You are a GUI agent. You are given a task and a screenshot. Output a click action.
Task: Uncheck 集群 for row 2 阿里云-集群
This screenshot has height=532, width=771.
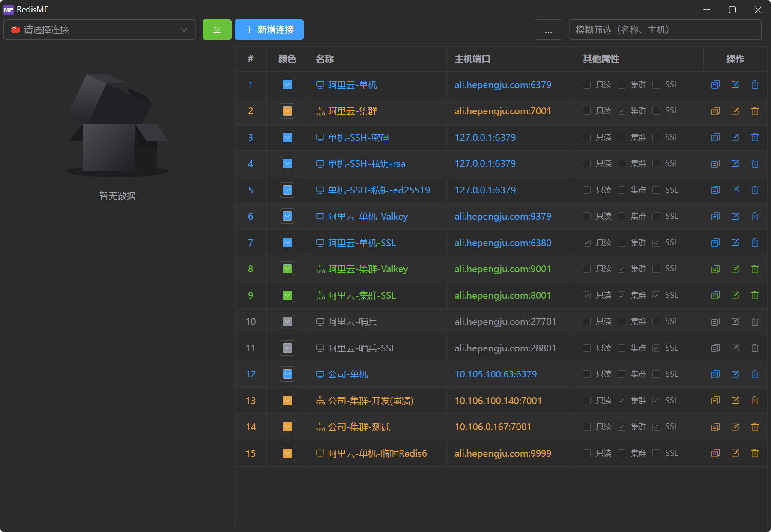(x=622, y=111)
